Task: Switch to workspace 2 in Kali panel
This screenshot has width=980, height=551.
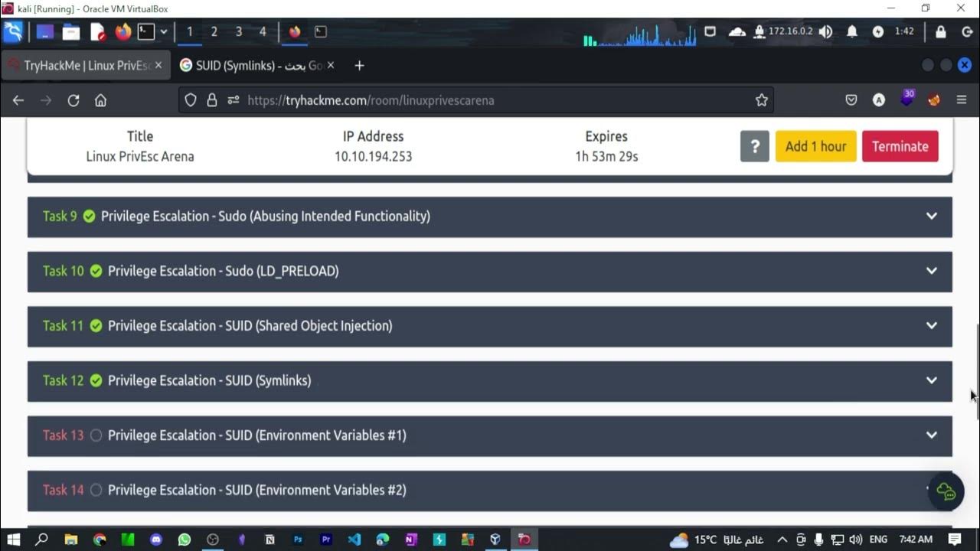Action: click(214, 32)
